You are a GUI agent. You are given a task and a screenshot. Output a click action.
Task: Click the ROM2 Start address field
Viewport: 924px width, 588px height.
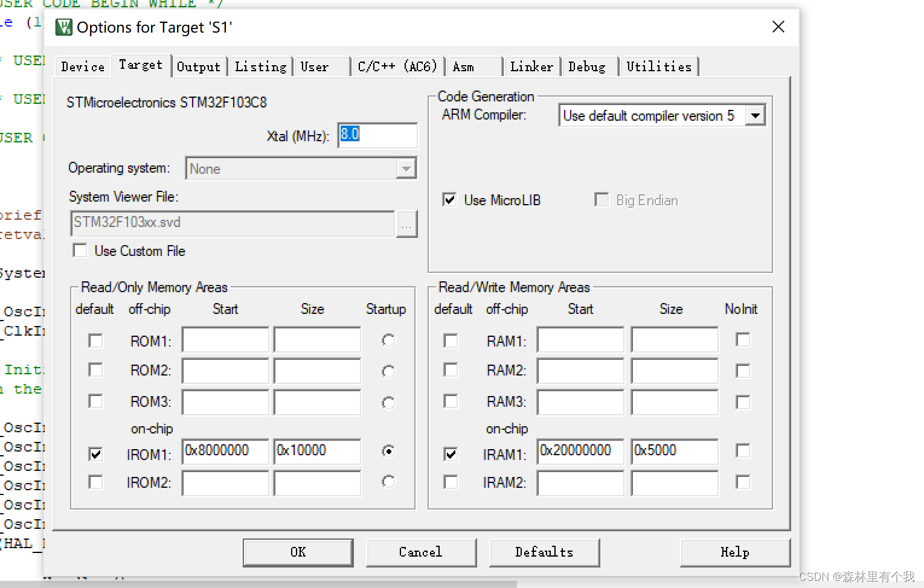pos(225,371)
